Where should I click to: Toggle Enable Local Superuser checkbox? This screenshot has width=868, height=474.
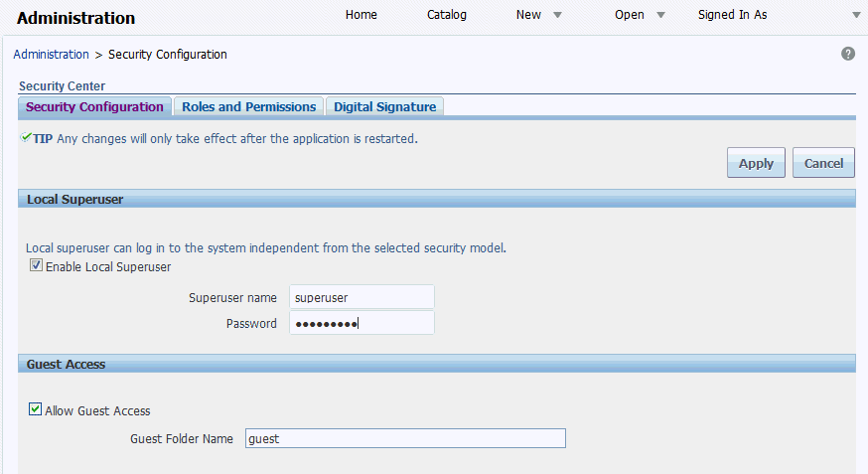37,266
